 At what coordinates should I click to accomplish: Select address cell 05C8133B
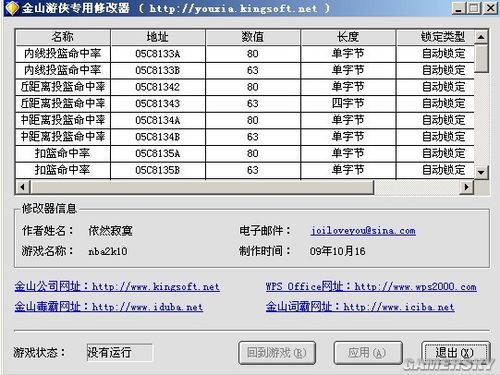pyautogui.click(x=158, y=70)
